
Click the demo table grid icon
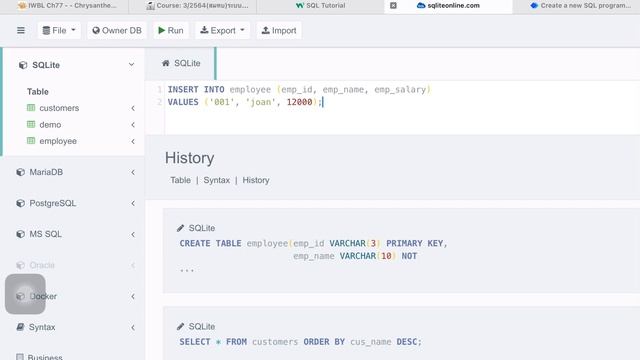click(x=31, y=124)
